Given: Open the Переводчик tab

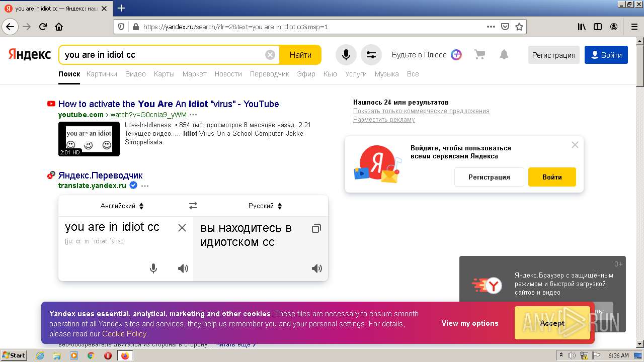Looking at the screenshot, I should click(270, 74).
